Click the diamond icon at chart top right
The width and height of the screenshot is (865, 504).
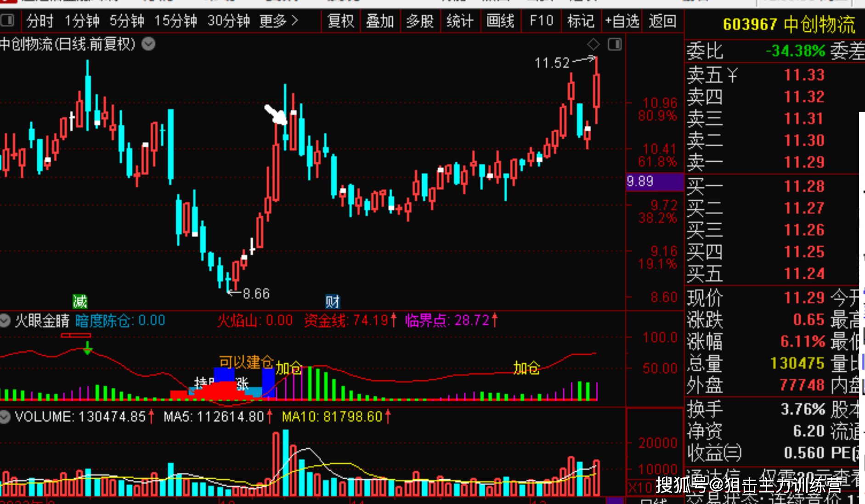pos(594,45)
